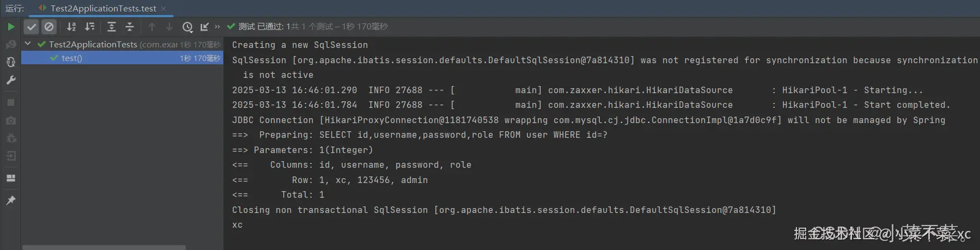Collapse the Test2ApplicationTests tree node
Viewport: 980px width, 250px height.
(x=28, y=44)
